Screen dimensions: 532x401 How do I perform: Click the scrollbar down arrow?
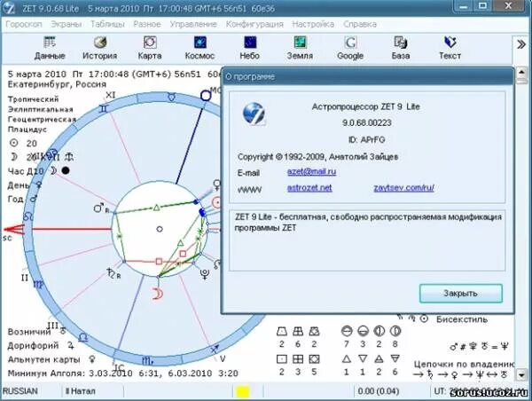(x=521, y=375)
